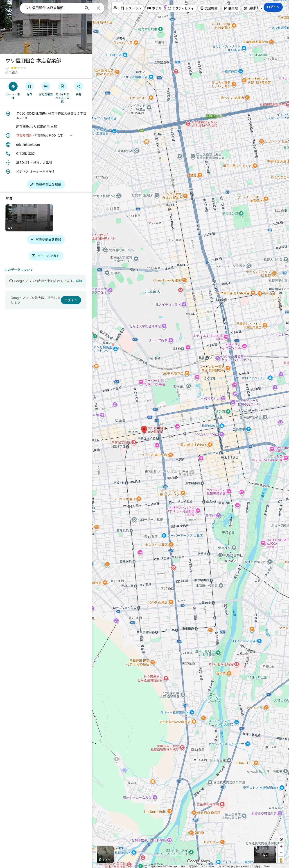Clear the search box with the X
The height and width of the screenshot is (868, 289).
pos(98,8)
